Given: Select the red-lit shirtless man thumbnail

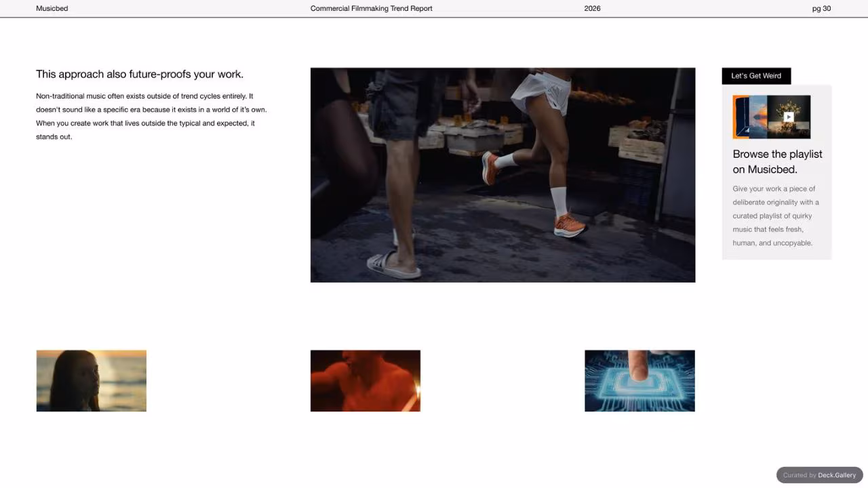Looking at the screenshot, I should 366,381.
